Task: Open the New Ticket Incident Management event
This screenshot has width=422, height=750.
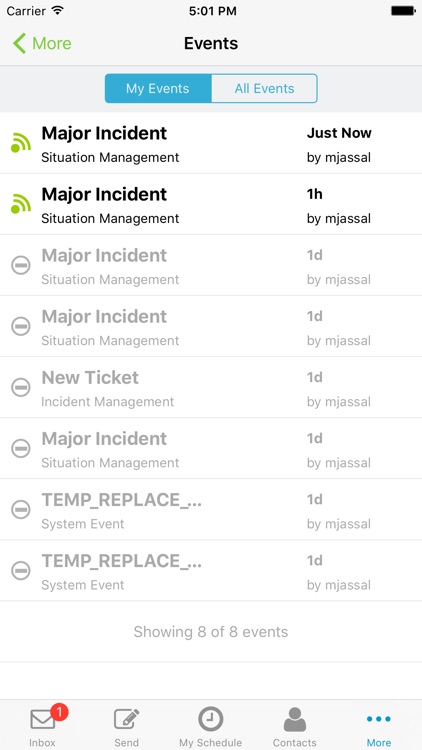Action: coord(211,387)
